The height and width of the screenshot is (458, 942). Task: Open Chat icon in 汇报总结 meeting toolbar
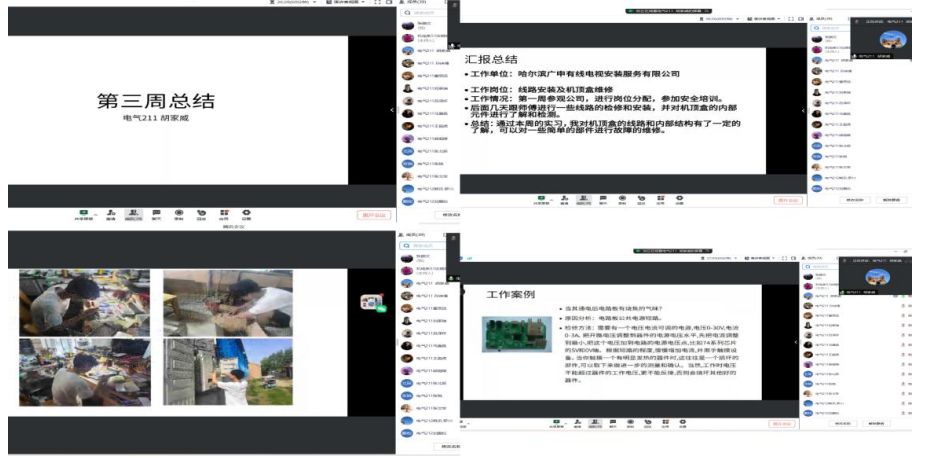[x=604, y=198]
